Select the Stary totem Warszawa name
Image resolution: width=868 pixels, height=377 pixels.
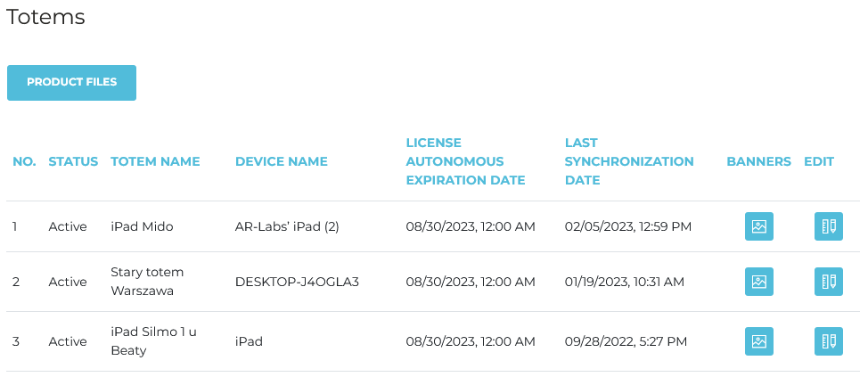[x=148, y=282]
